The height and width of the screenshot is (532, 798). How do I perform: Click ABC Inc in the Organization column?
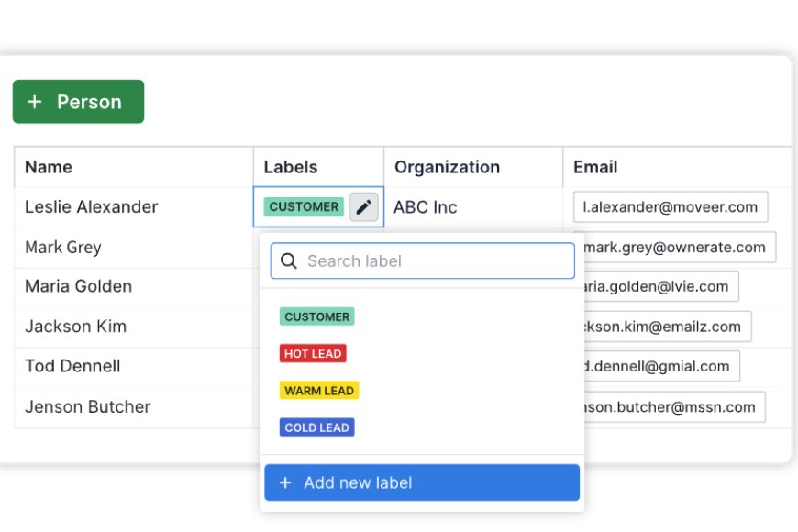[425, 206]
